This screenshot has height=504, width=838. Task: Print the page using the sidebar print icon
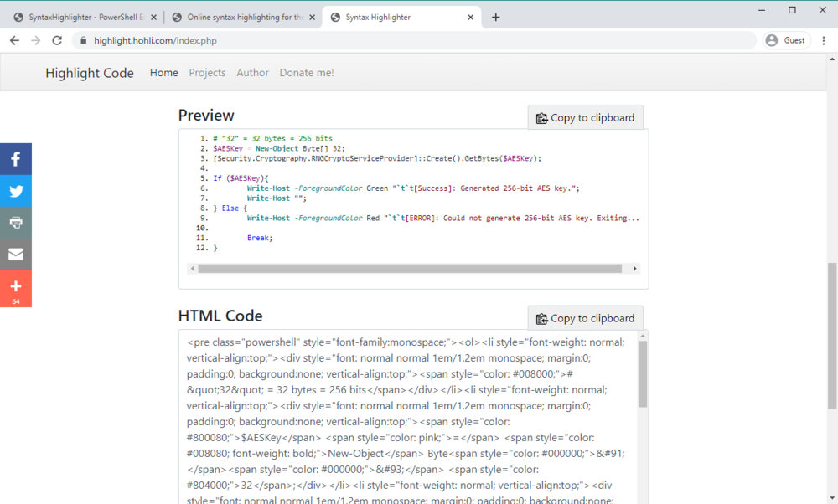15,222
